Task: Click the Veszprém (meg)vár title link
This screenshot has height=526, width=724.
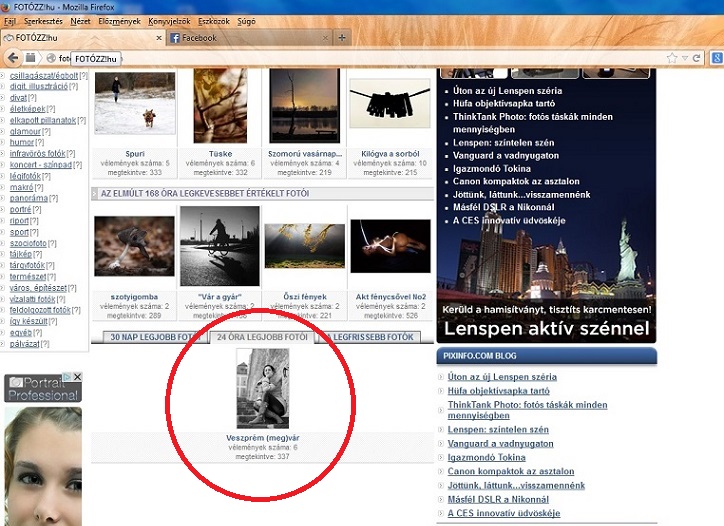Action: coord(263,438)
